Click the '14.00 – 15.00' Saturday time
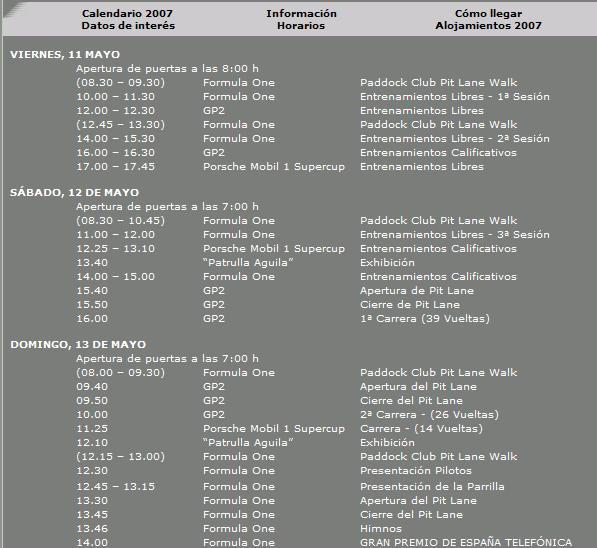This screenshot has height=548, width=597. [x=116, y=276]
